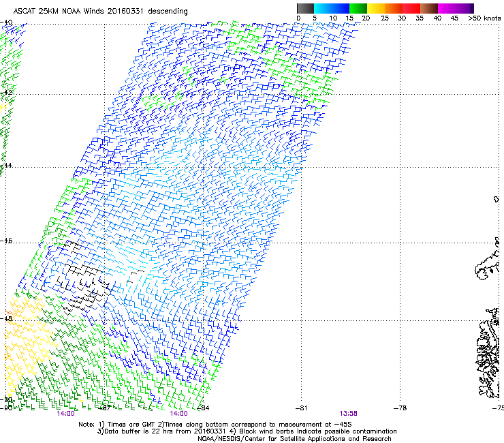Click the brown 35-40 knots color swatch
This screenshot has height=443, width=504.
429,8
